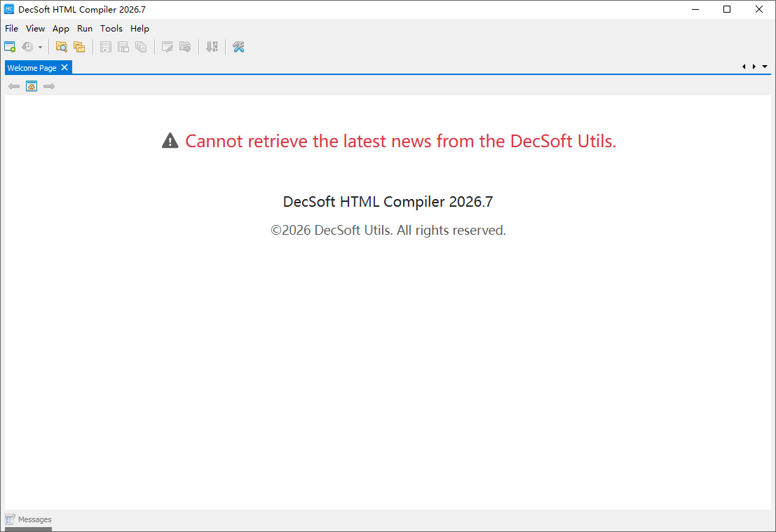Click the folder with arrow icon

pos(185,46)
